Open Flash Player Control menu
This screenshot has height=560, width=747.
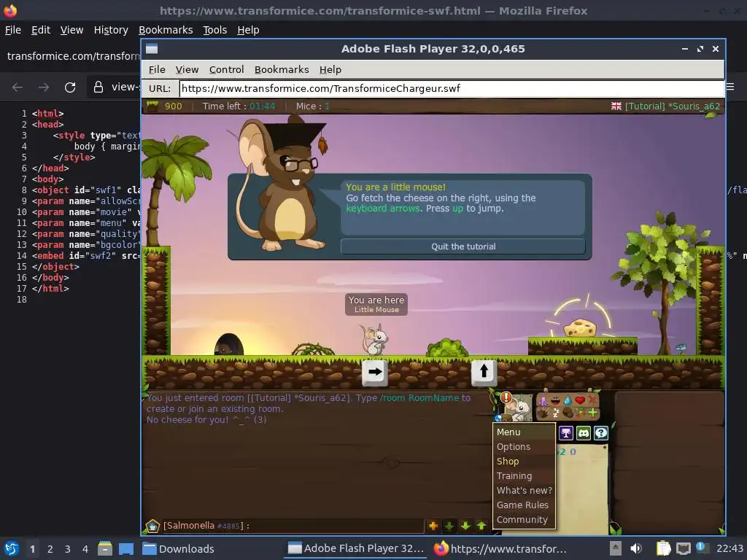tap(226, 69)
